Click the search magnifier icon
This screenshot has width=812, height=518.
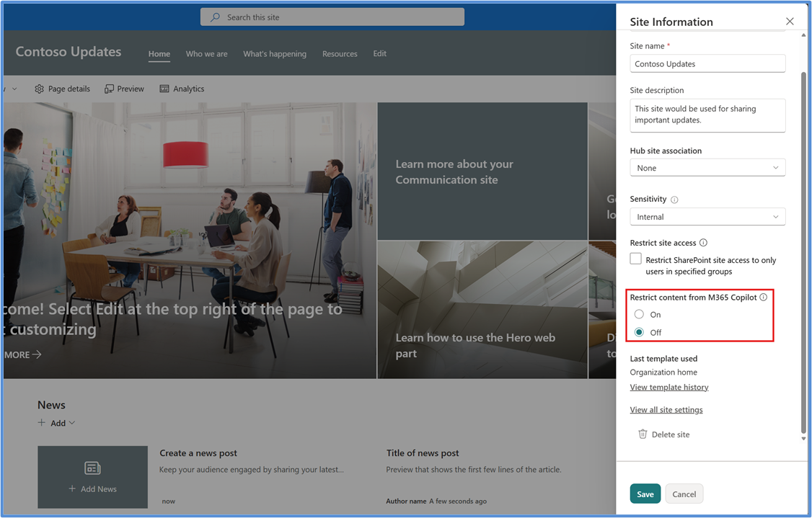click(214, 17)
